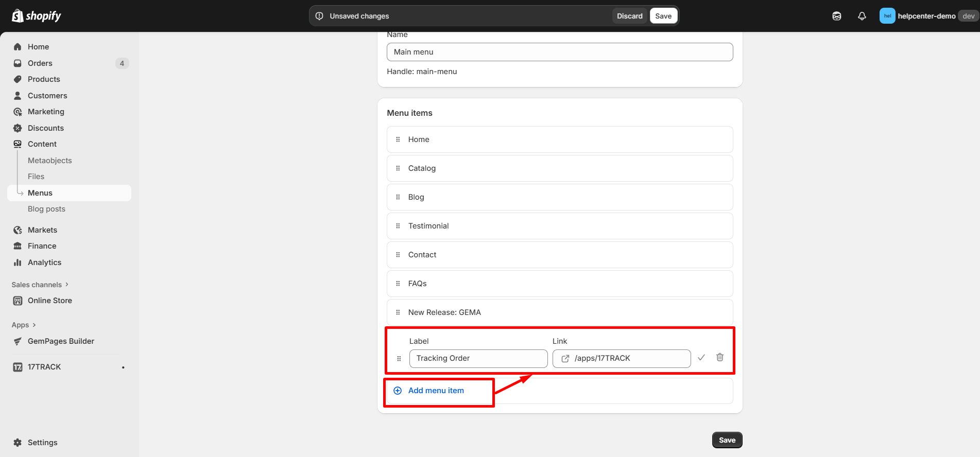Select Metaobjects in the sidebar
Viewport: 980px width, 457px height.
(50, 161)
